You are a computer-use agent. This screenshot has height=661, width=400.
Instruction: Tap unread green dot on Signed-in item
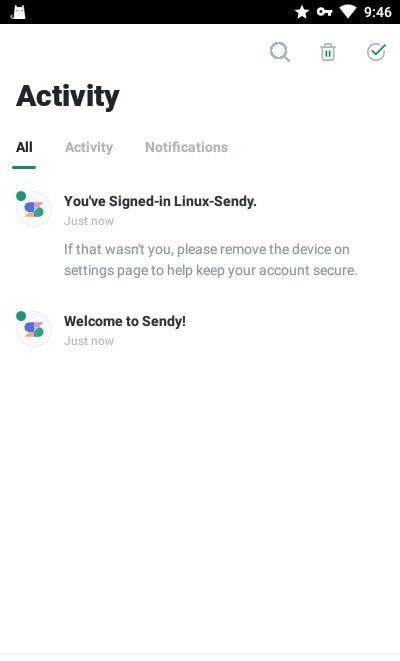[x=21, y=196]
